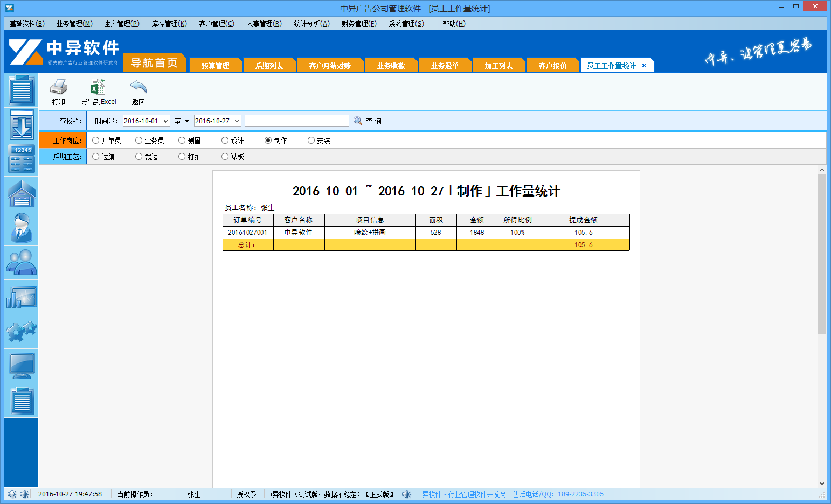Open the statistics chart icon in sidebar
The image size is (831, 504).
click(x=21, y=297)
